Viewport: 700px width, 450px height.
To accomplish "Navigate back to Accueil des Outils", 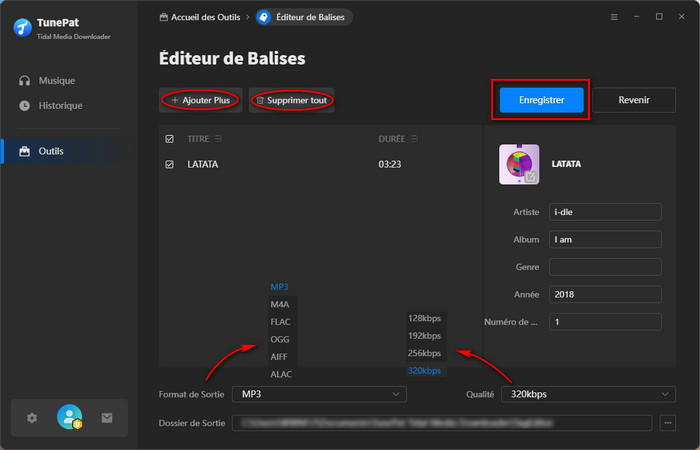I will point(200,17).
